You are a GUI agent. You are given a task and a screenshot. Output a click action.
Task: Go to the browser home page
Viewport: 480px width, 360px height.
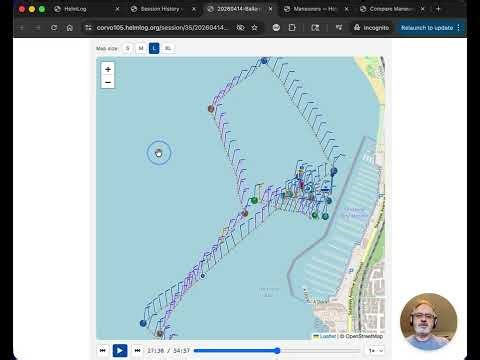(x=69, y=28)
